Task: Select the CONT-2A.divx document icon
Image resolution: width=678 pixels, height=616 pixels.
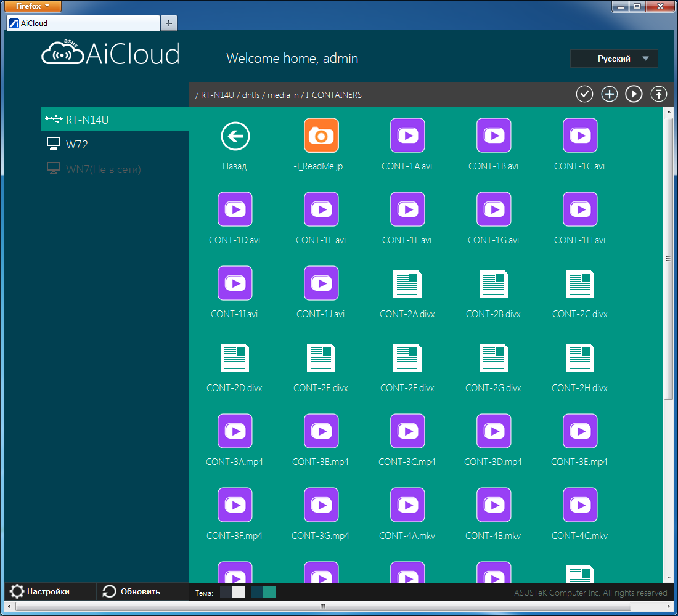Action: [407, 284]
